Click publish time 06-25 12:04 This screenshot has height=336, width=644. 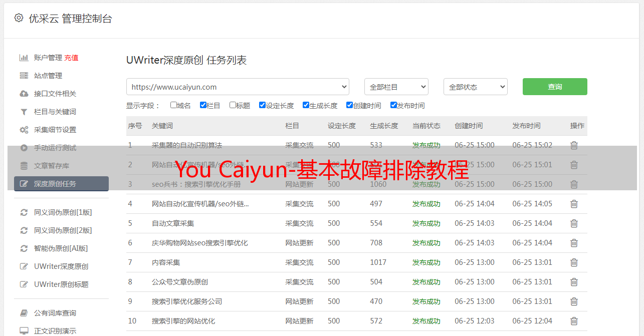pos(532,321)
